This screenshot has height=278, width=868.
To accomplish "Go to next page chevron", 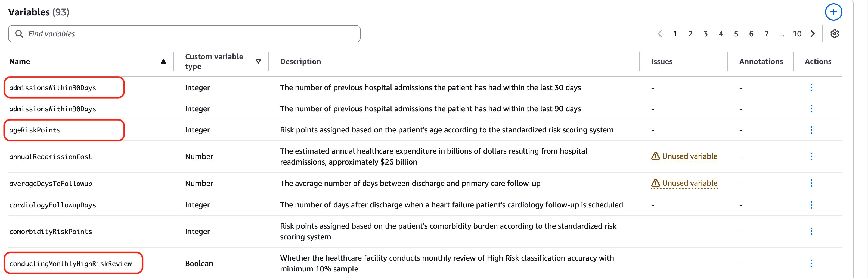I will (813, 34).
